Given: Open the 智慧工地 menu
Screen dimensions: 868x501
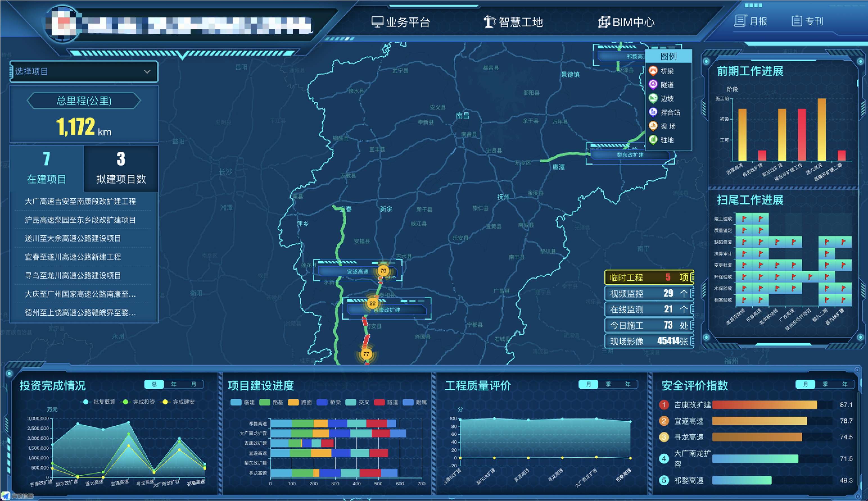Looking at the screenshot, I should [x=513, y=22].
